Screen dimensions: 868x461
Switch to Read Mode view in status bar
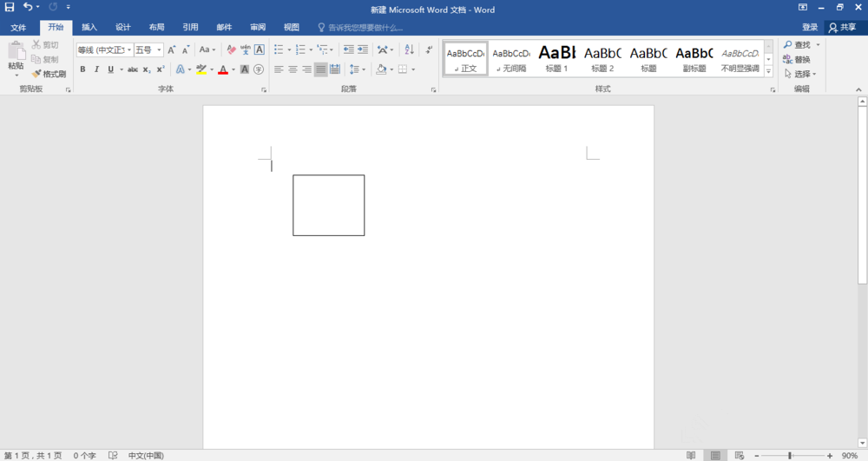[691, 455]
